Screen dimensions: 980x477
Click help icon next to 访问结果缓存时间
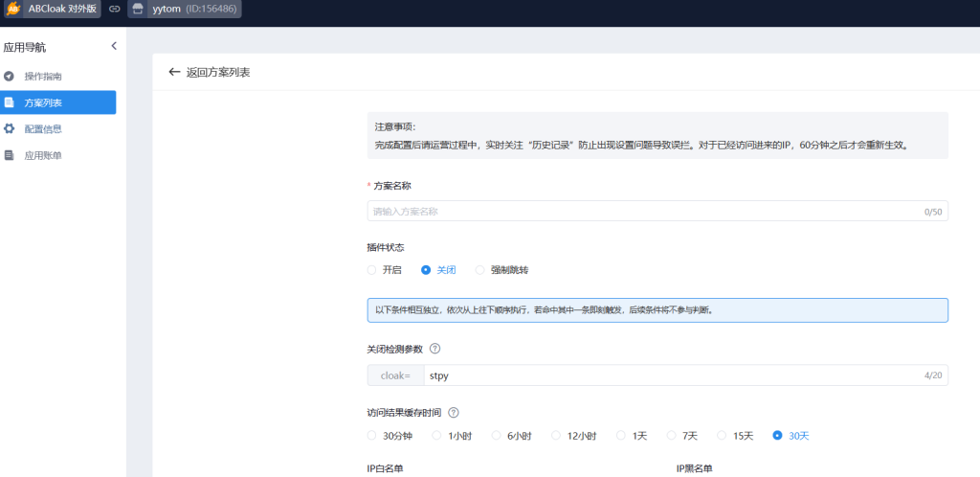point(454,413)
